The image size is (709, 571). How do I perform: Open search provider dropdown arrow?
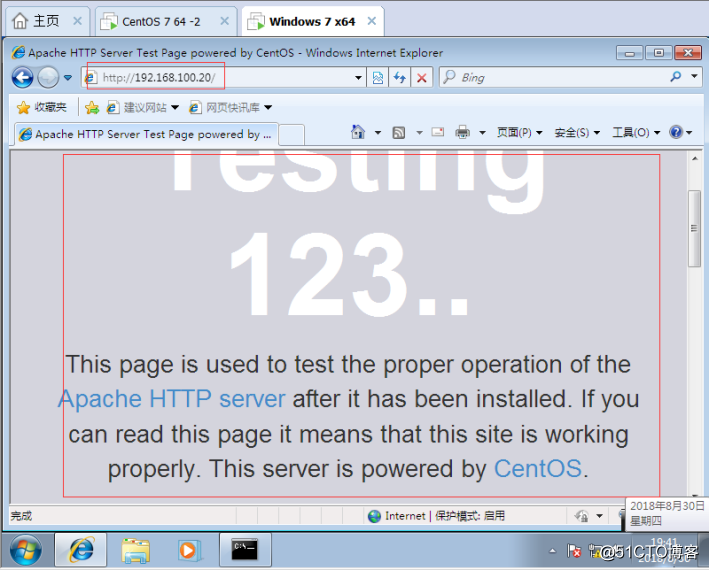[x=694, y=76]
